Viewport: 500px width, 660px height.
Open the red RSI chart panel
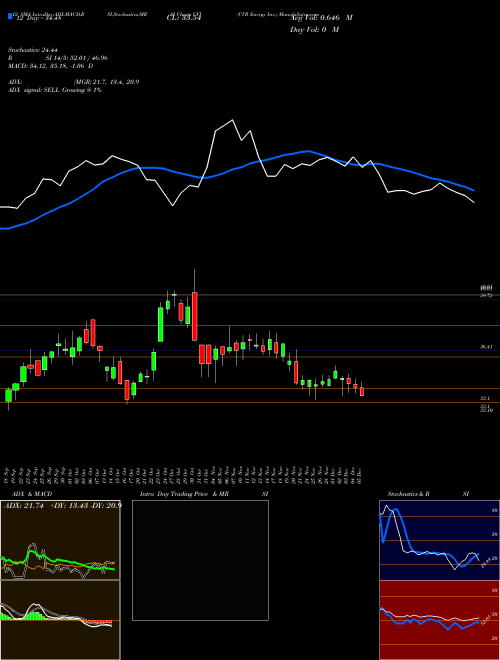[x=439, y=620]
